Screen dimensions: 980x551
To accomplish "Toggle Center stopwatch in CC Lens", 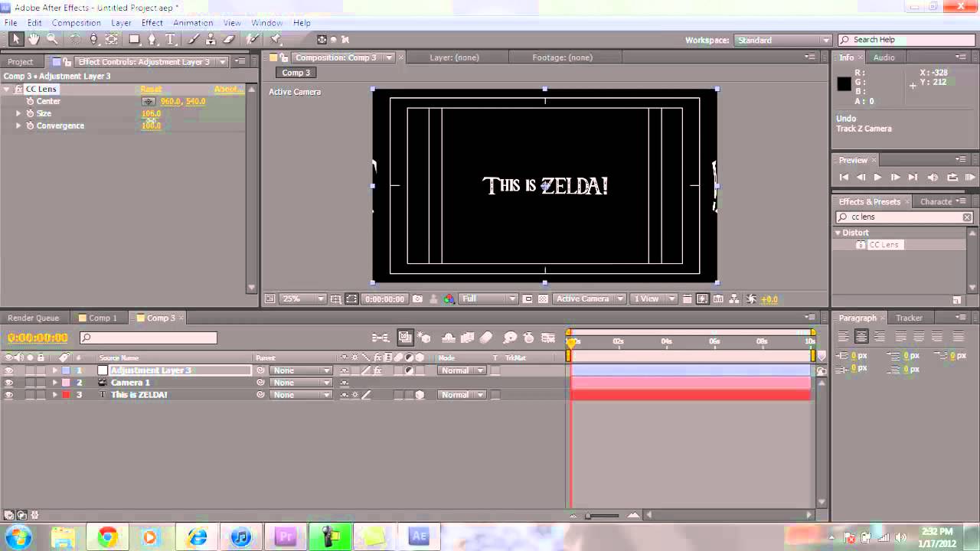I will 31,101.
